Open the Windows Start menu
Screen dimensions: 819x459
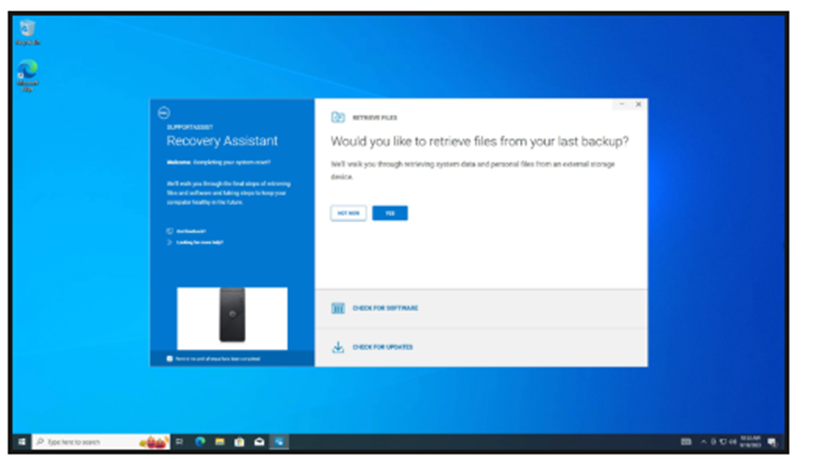click(x=21, y=442)
